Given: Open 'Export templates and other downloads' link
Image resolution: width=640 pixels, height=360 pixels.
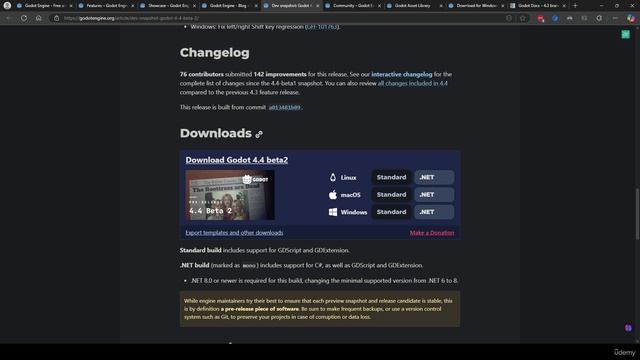Looking at the screenshot, I should [234, 233].
